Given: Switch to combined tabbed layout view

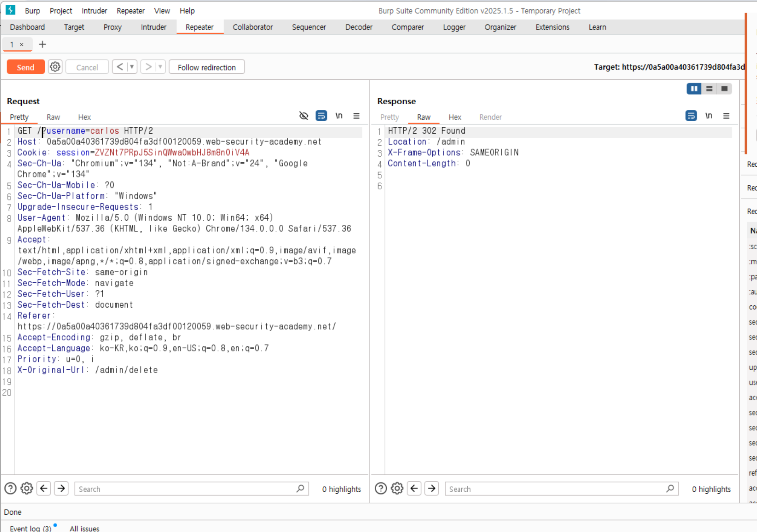Looking at the screenshot, I should pyautogui.click(x=724, y=89).
